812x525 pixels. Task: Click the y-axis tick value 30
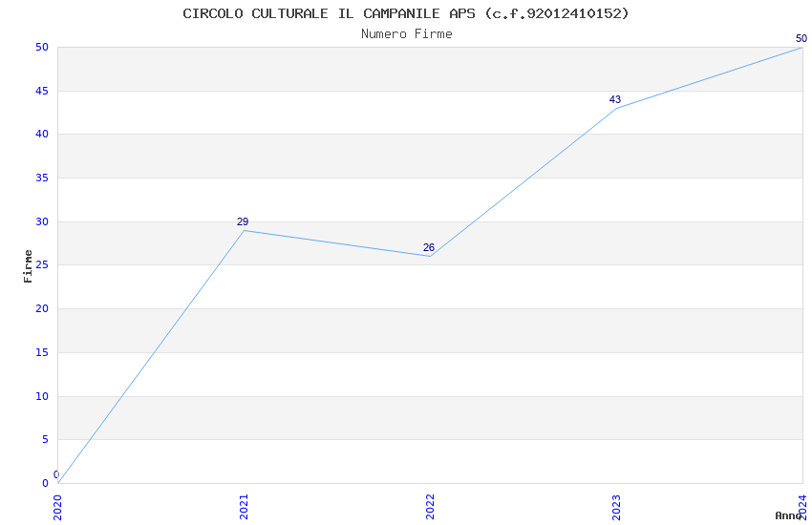[42, 221]
